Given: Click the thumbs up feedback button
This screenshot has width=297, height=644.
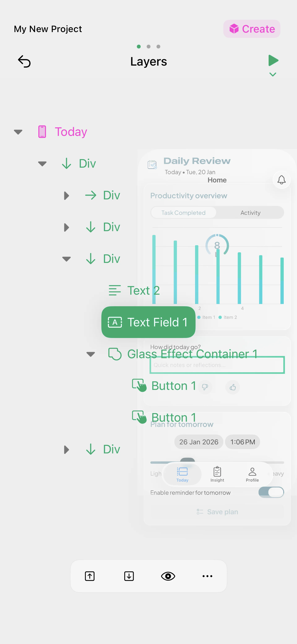Looking at the screenshot, I should tap(232, 387).
